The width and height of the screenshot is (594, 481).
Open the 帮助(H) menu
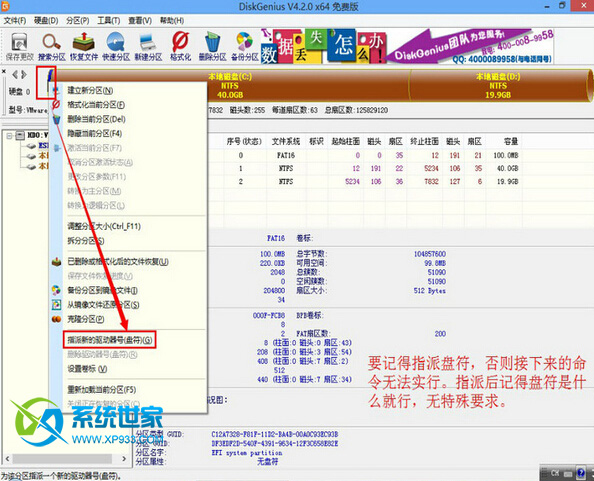click(x=172, y=20)
